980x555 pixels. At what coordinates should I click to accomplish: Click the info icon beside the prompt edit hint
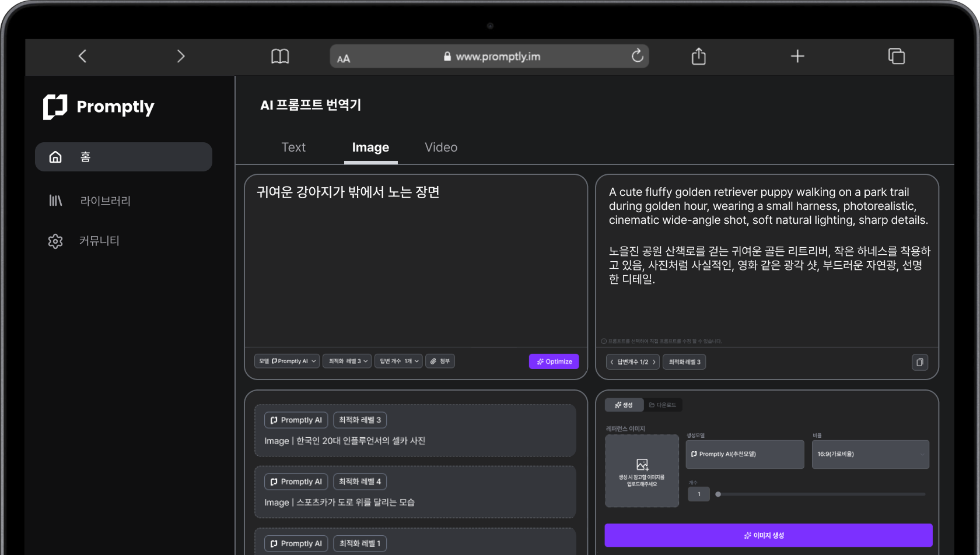[604, 342]
